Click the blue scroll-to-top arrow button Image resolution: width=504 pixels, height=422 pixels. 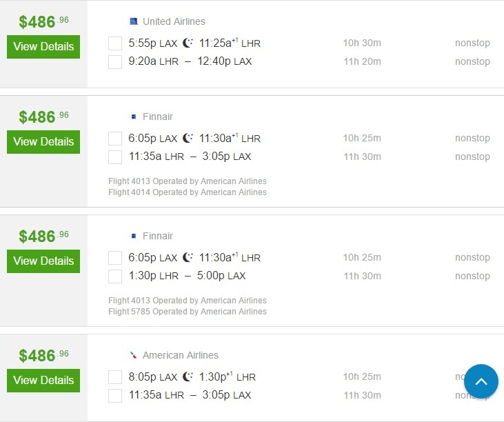[x=481, y=381]
